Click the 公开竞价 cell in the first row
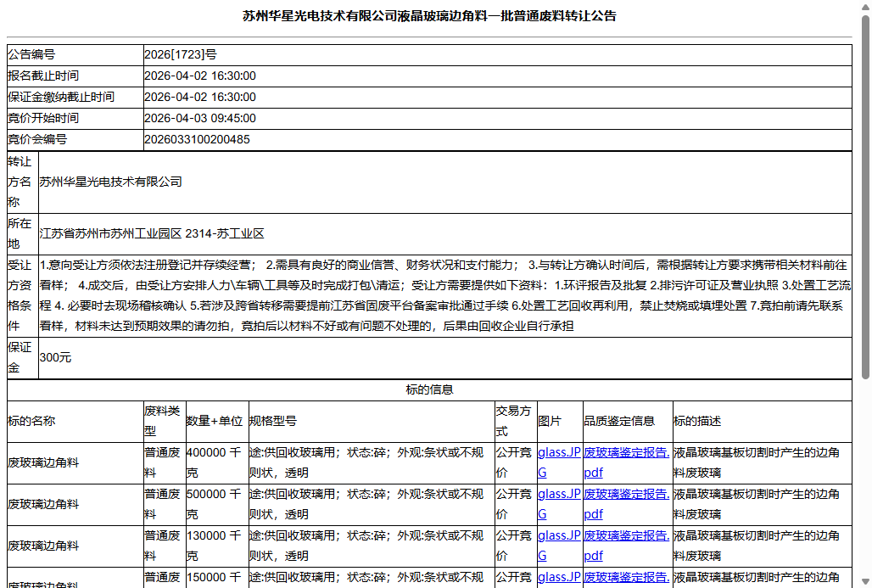 (514, 462)
